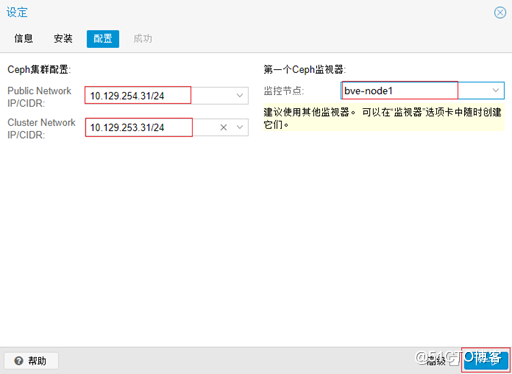Click the blue next button at bottom right
The height and width of the screenshot is (374, 512).
click(486, 360)
